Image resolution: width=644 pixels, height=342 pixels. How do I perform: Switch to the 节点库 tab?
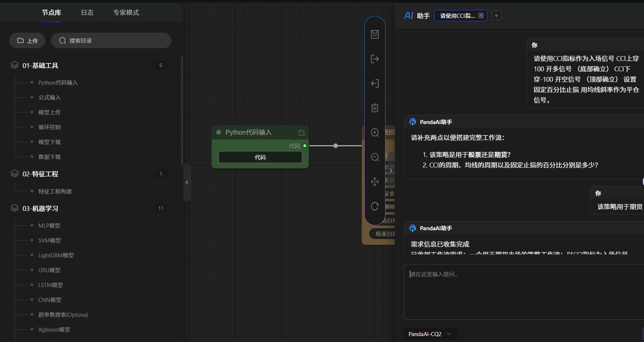click(52, 13)
